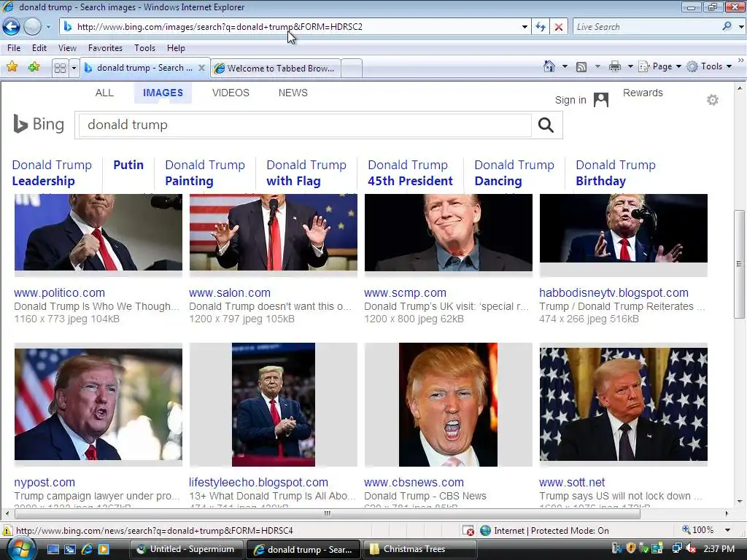
Task: Open the Feeds dropdown arrow
Action: click(597, 66)
